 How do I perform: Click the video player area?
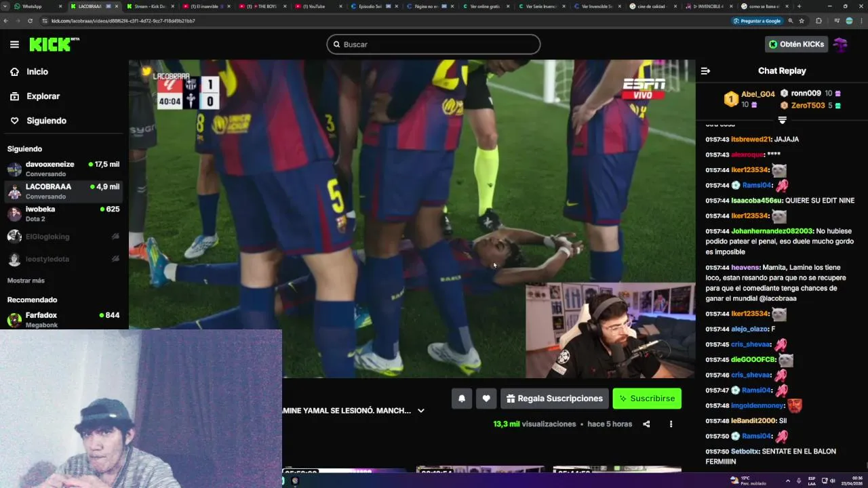coord(412,218)
